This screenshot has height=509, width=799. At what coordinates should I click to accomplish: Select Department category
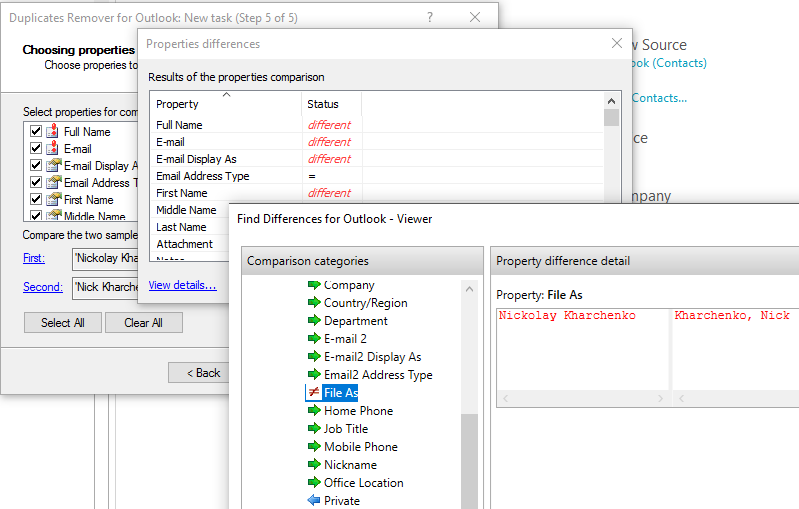[x=356, y=320]
